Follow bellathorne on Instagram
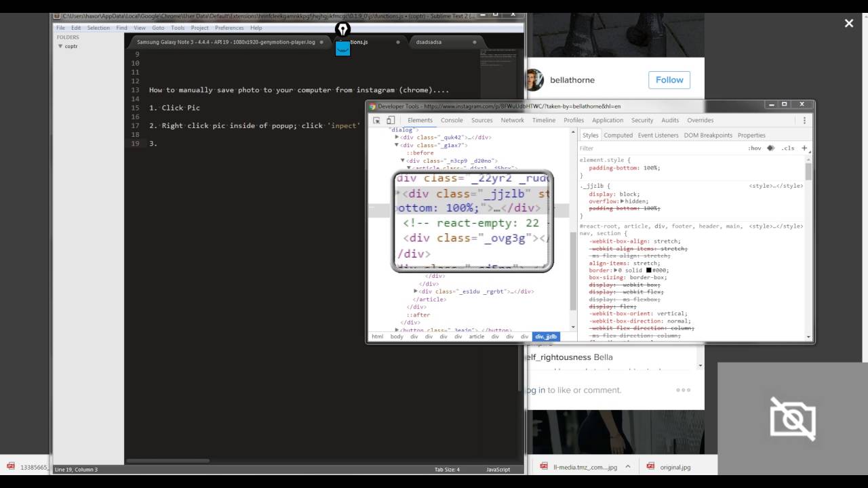This screenshot has width=868, height=488. [x=669, y=80]
